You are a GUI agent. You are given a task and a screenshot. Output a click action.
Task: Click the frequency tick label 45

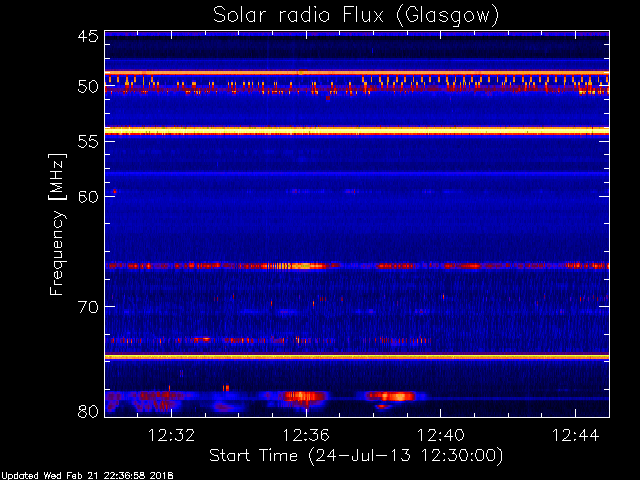pyautogui.click(x=88, y=37)
